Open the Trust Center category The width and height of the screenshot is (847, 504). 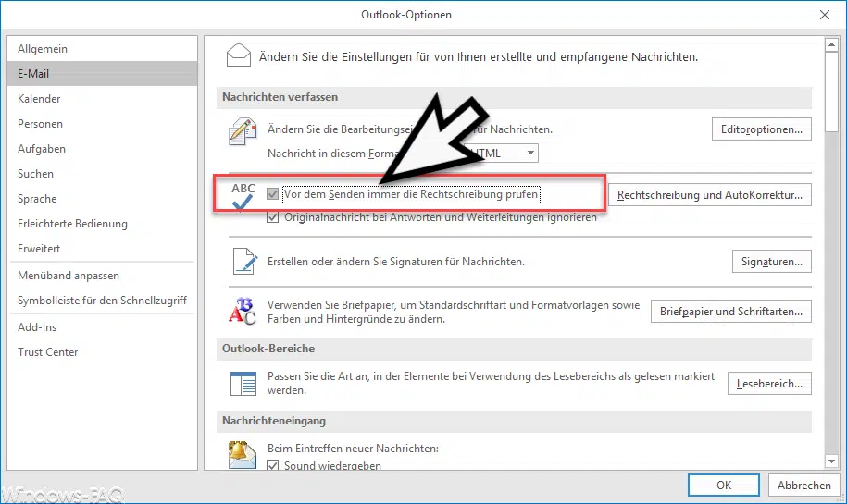click(103, 351)
